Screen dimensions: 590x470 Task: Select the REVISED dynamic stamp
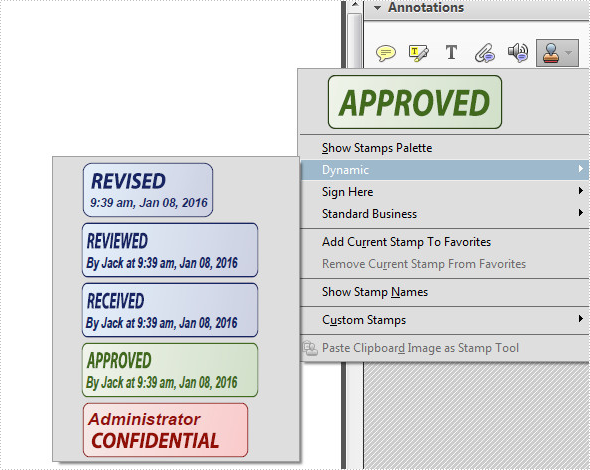(148, 190)
